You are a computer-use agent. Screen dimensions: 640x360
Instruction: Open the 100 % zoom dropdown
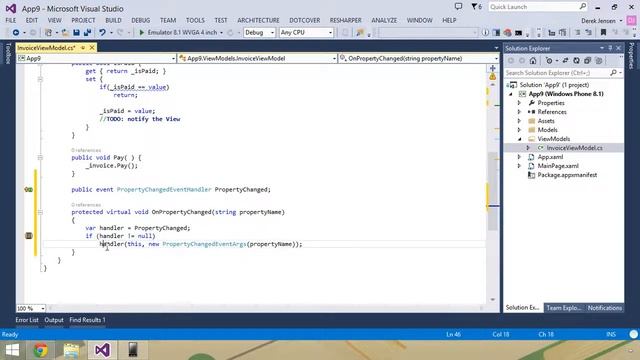pos(31,308)
